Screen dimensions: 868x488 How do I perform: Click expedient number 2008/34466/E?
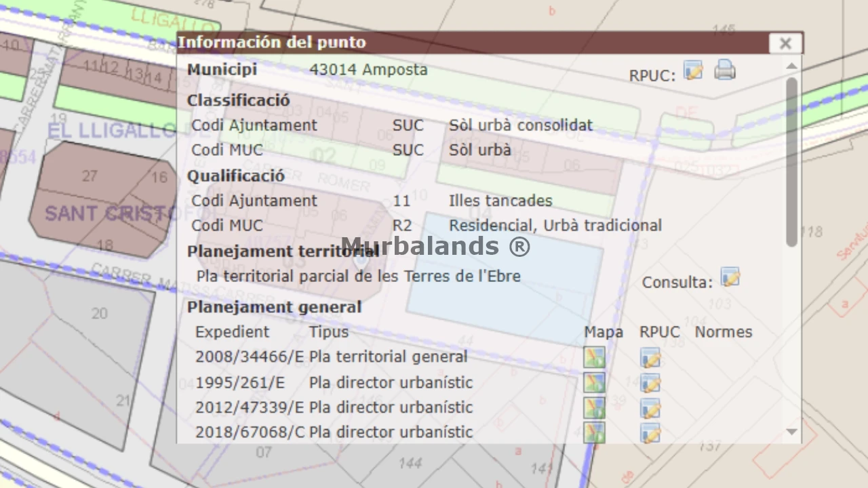[249, 357]
